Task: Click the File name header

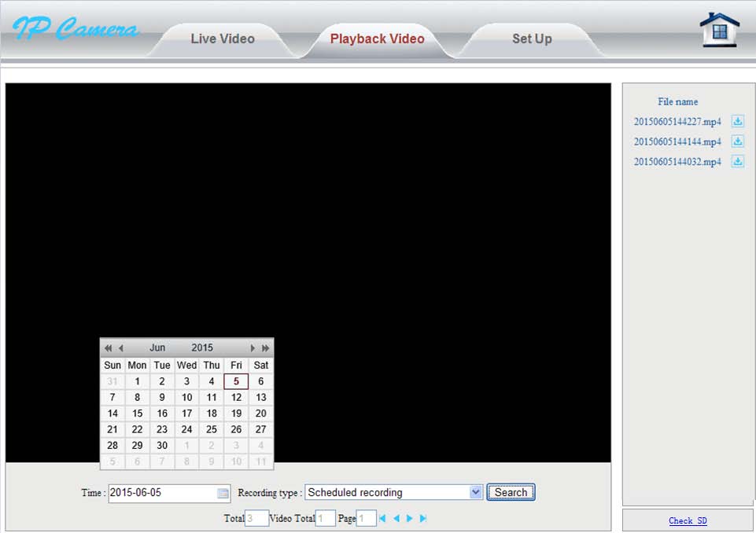Action: pyautogui.click(x=677, y=101)
